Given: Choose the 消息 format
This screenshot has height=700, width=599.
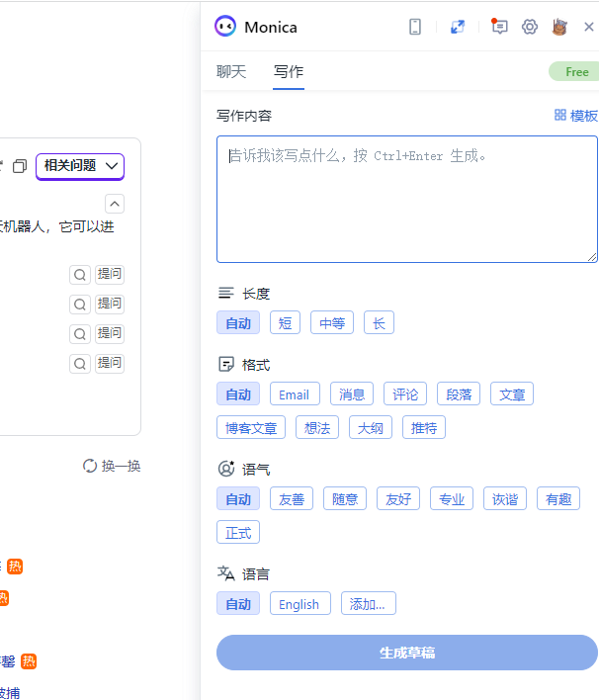Looking at the screenshot, I should (352, 394).
